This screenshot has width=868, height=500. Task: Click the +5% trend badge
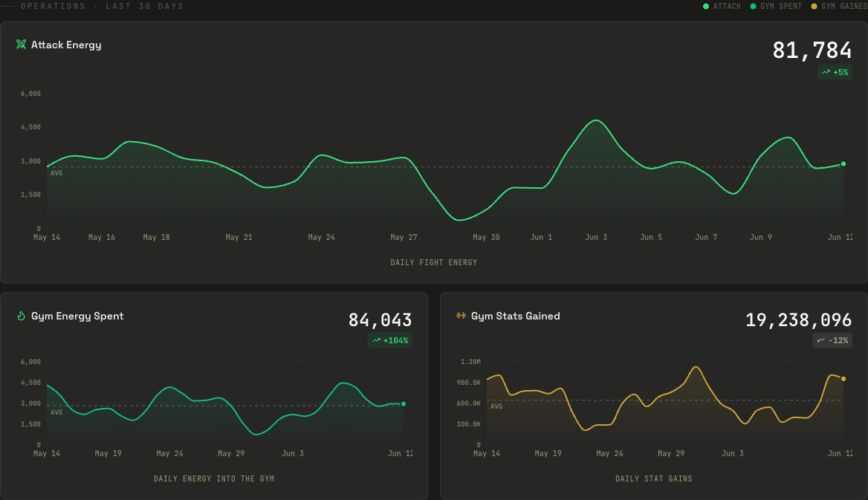835,72
